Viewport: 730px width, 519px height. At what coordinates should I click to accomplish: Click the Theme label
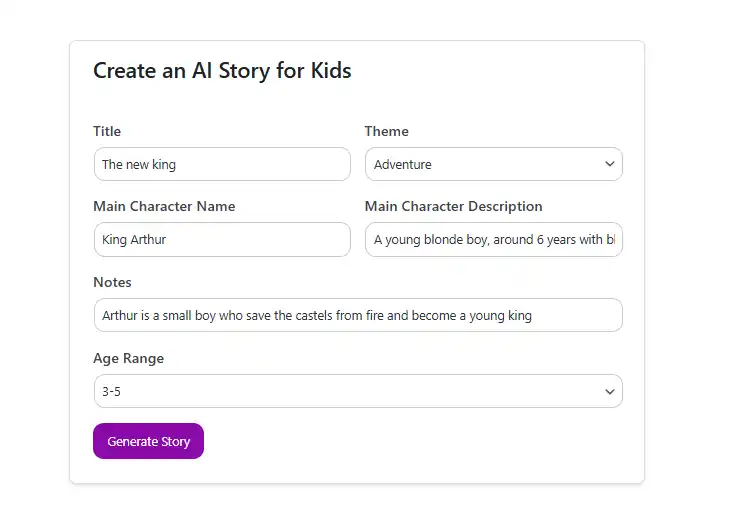tap(386, 131)
